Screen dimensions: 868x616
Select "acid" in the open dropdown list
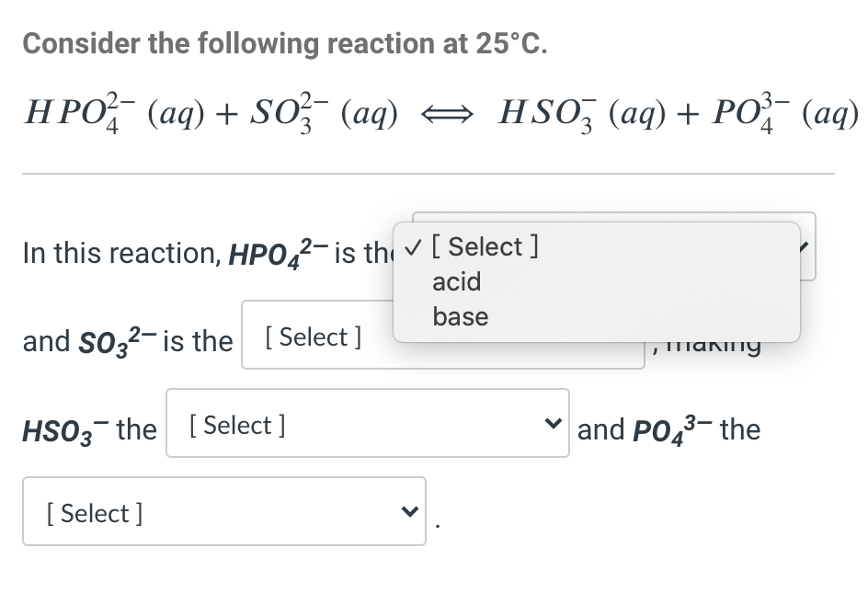pos(457,282)
